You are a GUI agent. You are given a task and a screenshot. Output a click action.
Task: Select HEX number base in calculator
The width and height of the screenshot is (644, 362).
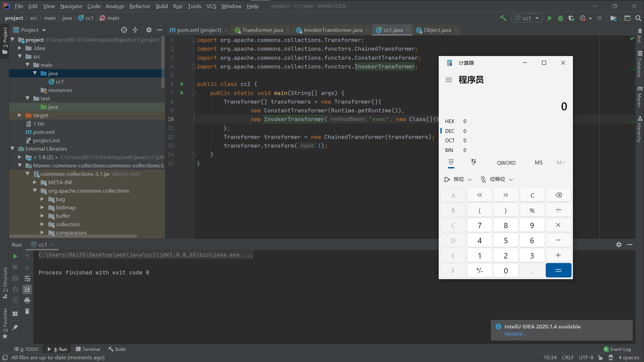coord(506,121)
